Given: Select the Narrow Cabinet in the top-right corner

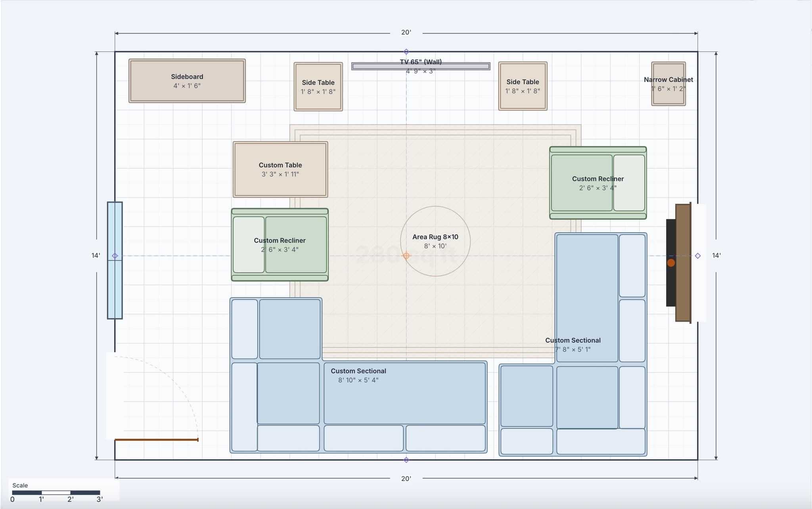Looking at the screenshot, I should [x=668, y=84].
